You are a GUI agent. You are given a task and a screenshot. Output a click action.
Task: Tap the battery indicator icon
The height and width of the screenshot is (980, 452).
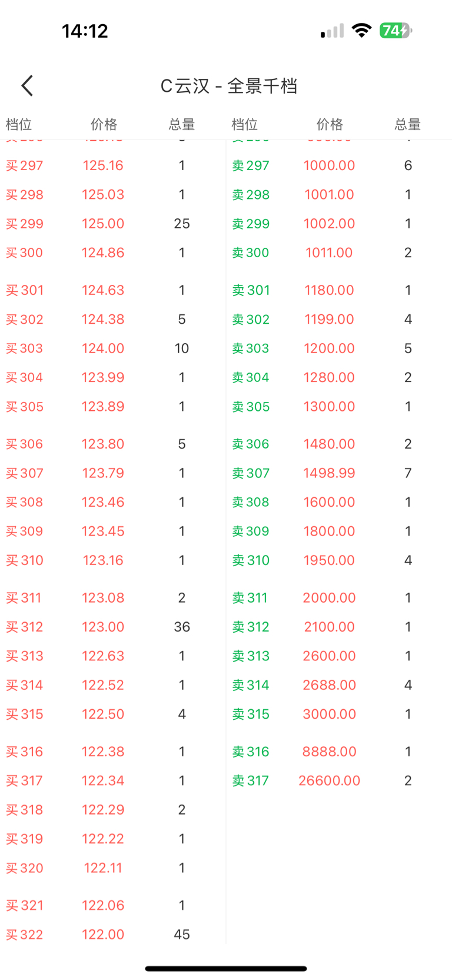pos(395,31)
